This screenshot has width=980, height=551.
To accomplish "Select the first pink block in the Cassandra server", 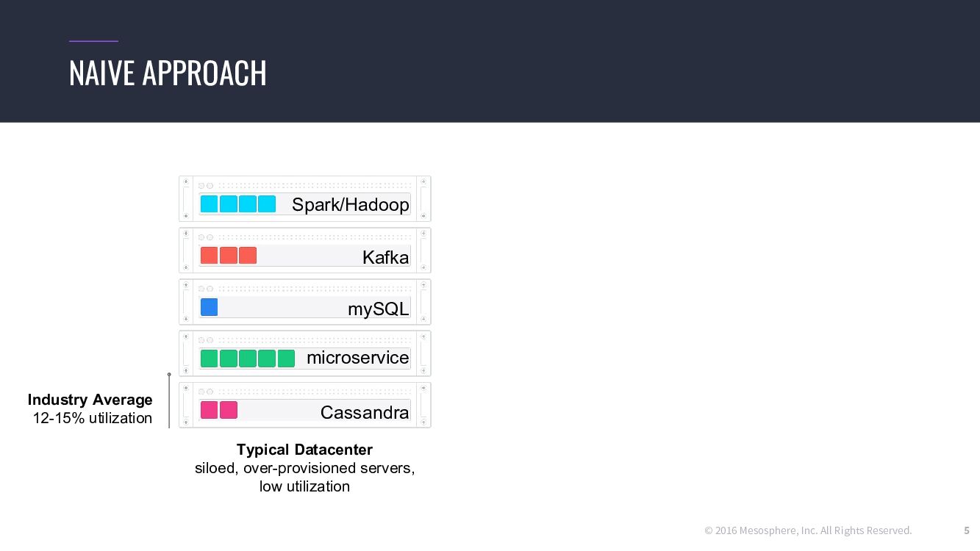I will 210,410.
